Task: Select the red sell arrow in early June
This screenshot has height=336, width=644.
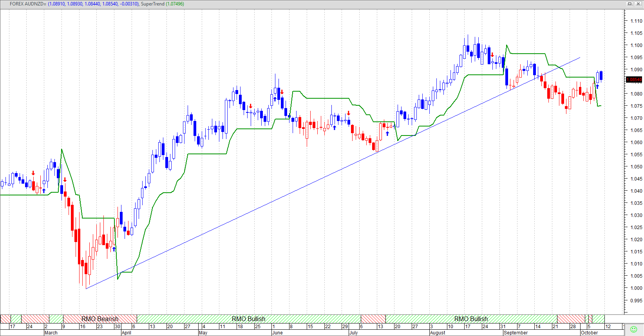Action: [x=282, y=92]
